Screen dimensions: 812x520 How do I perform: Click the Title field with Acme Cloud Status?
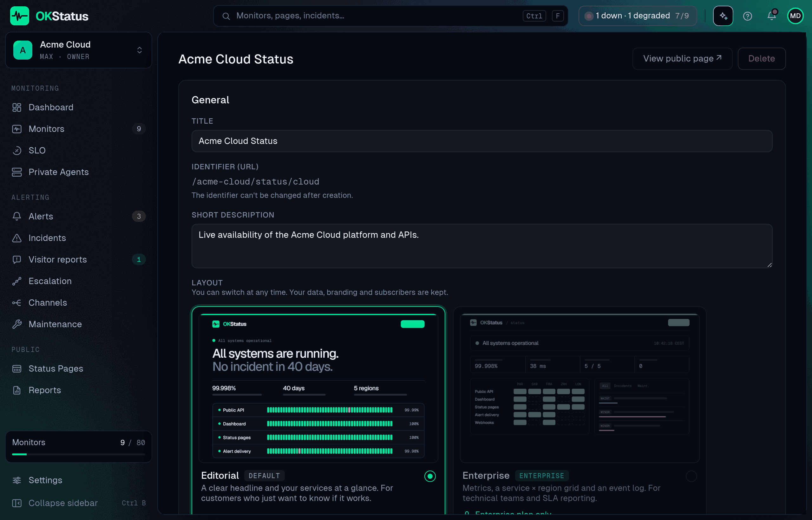click(x=482, y=141)
